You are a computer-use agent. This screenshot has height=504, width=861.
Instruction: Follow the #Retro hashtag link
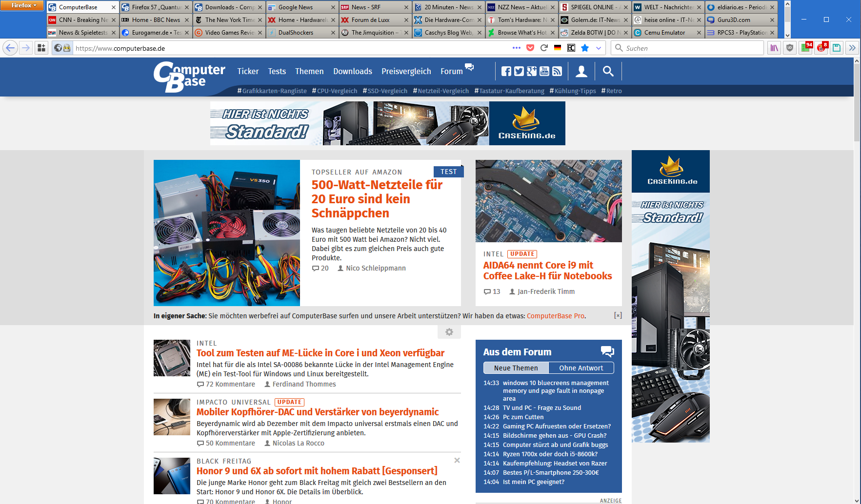(611, 91)
